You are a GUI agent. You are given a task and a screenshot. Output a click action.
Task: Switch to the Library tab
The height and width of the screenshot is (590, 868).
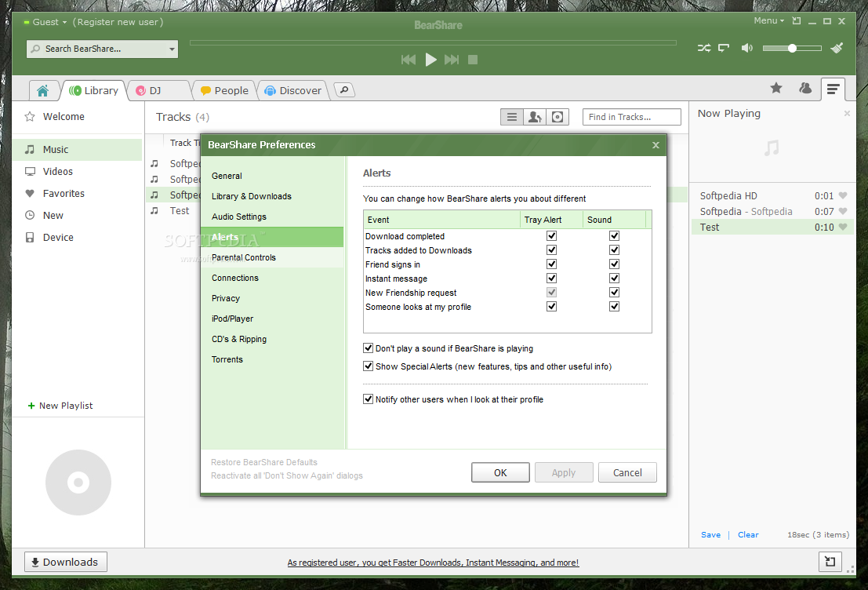(x=94, y=90)
